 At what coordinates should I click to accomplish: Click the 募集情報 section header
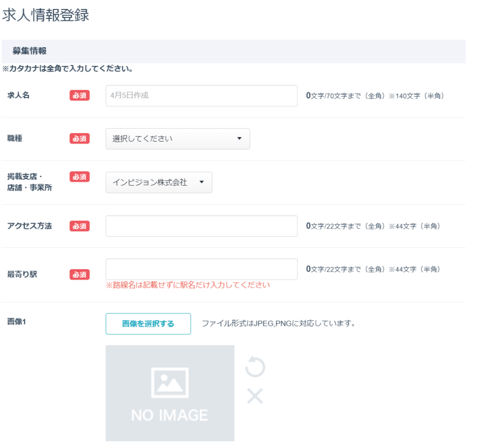click(x=30, y=51)
